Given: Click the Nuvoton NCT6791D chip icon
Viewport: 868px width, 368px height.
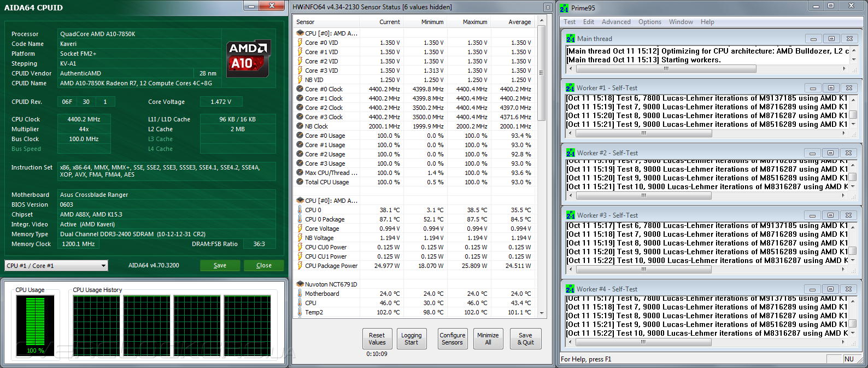Looking at the screenshot, I should (x=300, y=284).
